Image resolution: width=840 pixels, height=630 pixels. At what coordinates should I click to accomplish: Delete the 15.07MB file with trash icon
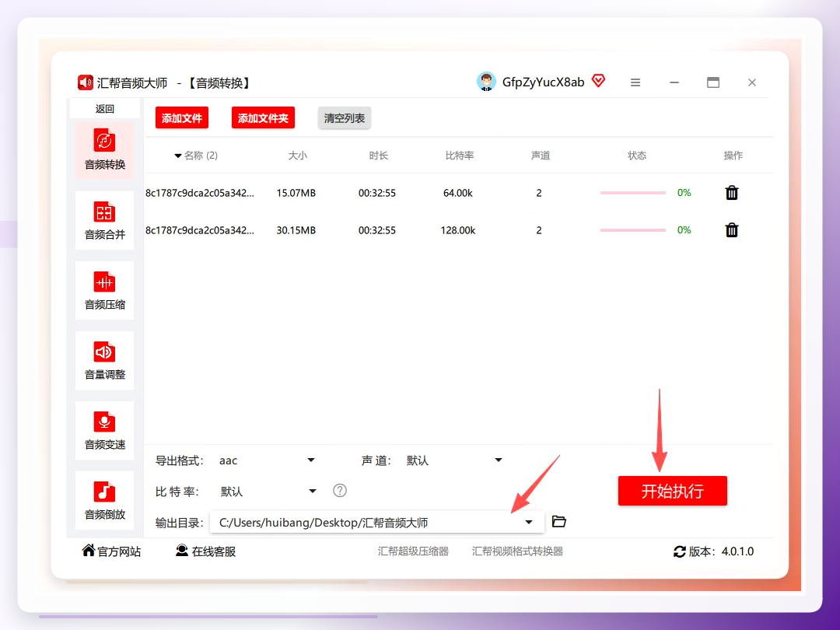click(732, 193)
